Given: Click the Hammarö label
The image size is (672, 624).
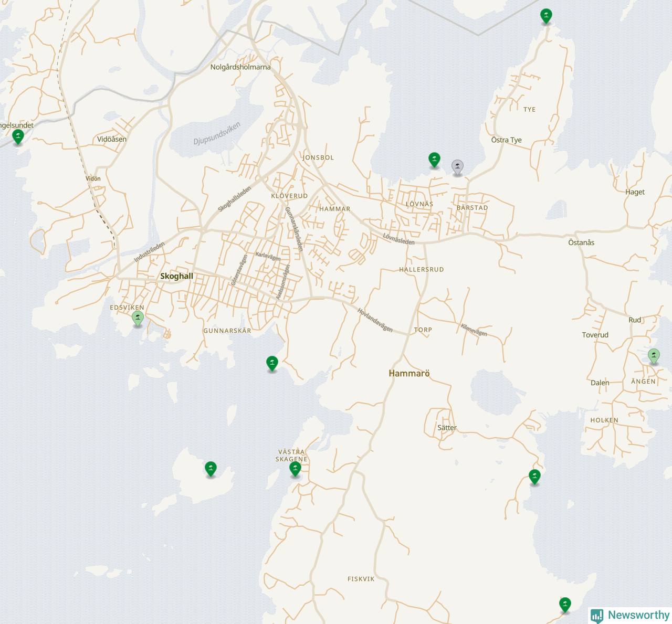Looking at the screenshot, I should click(409, 373).
